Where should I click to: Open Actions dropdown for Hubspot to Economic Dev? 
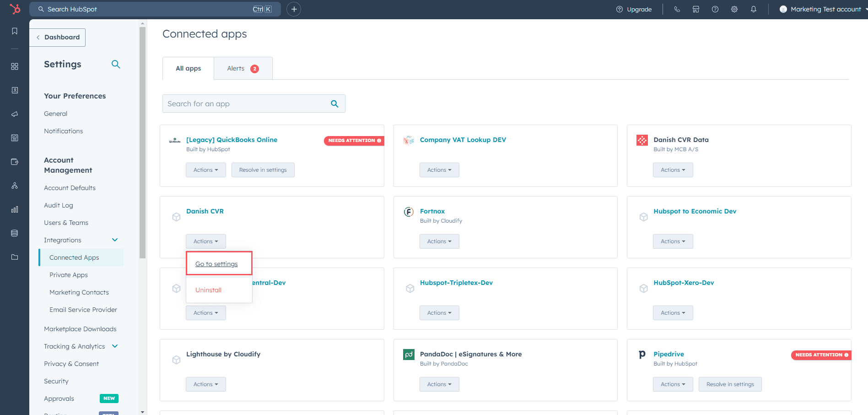coord(673,241)
